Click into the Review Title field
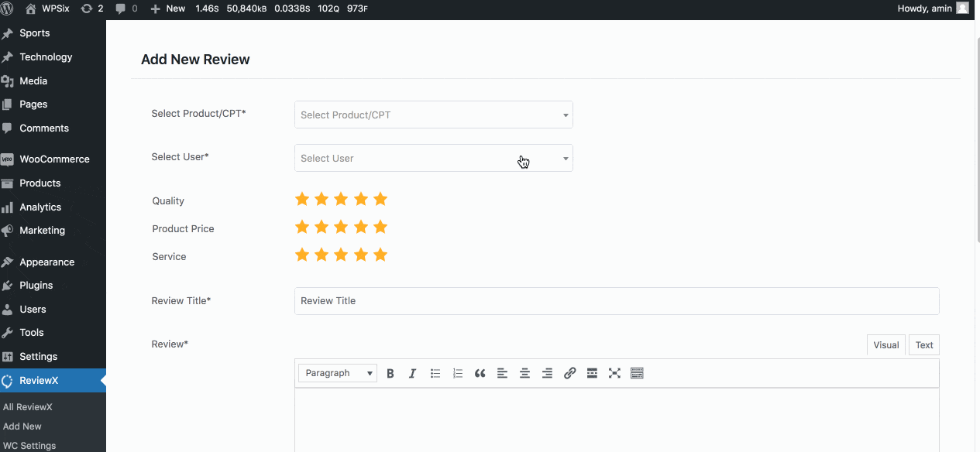Viewport: 980px width, 452px height. tap(616, 301)
